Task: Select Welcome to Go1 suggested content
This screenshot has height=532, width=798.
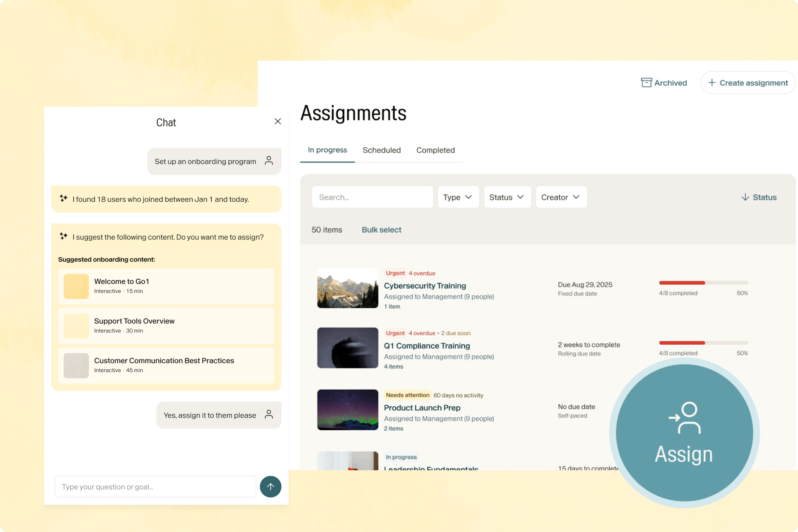Action: pos(166,286)
